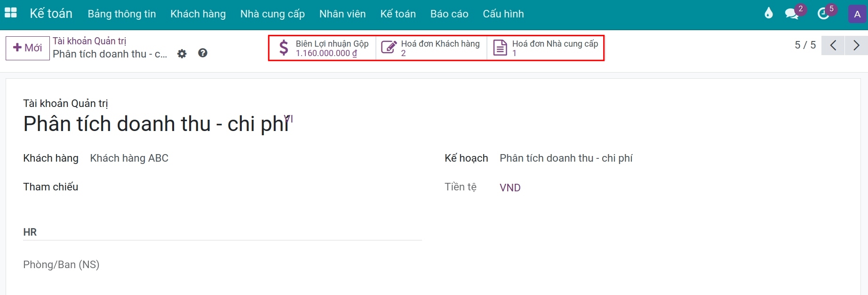Viewport: 868px width, 295px height.
Task: Open the activities clock icon
Action: pos(823,14)
